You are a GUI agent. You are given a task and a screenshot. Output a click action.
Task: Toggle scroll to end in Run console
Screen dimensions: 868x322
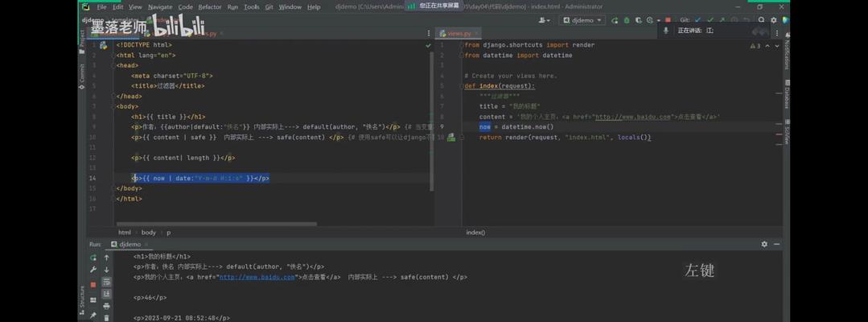click(x=106, y=294)
